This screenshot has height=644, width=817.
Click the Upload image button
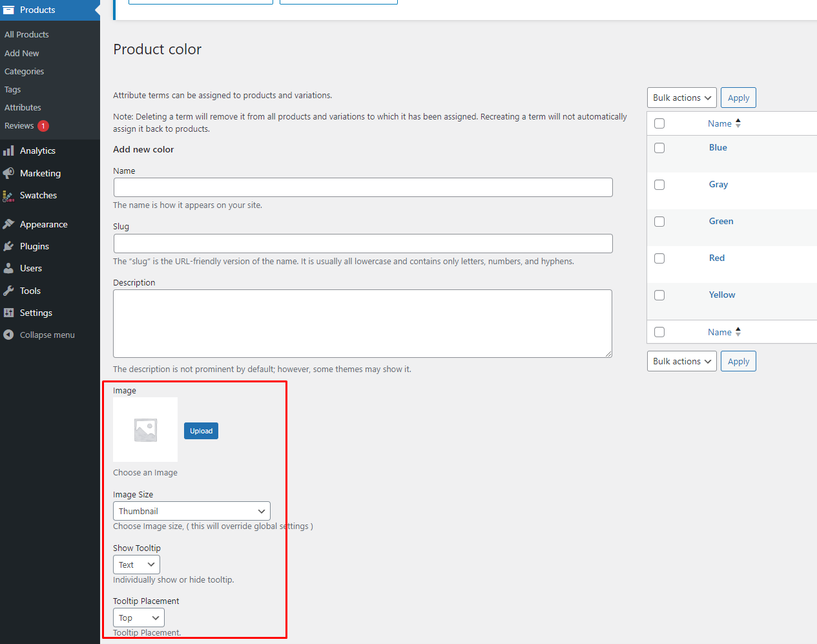tap(201, 431)
